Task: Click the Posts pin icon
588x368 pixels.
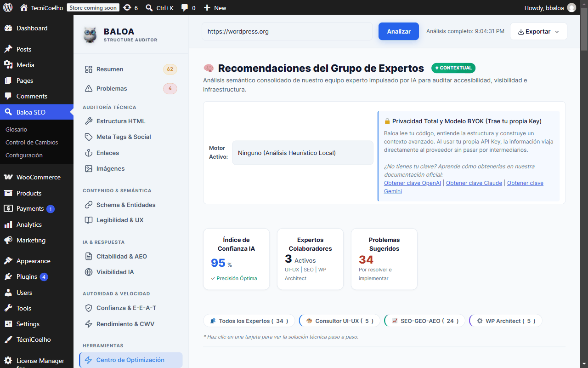Action: 8,49
